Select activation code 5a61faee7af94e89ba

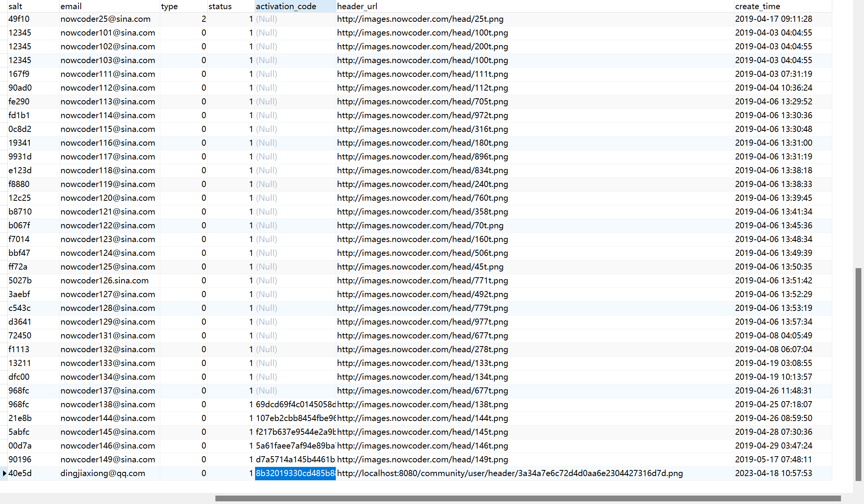pyautogui.click(x=295, y=446)
